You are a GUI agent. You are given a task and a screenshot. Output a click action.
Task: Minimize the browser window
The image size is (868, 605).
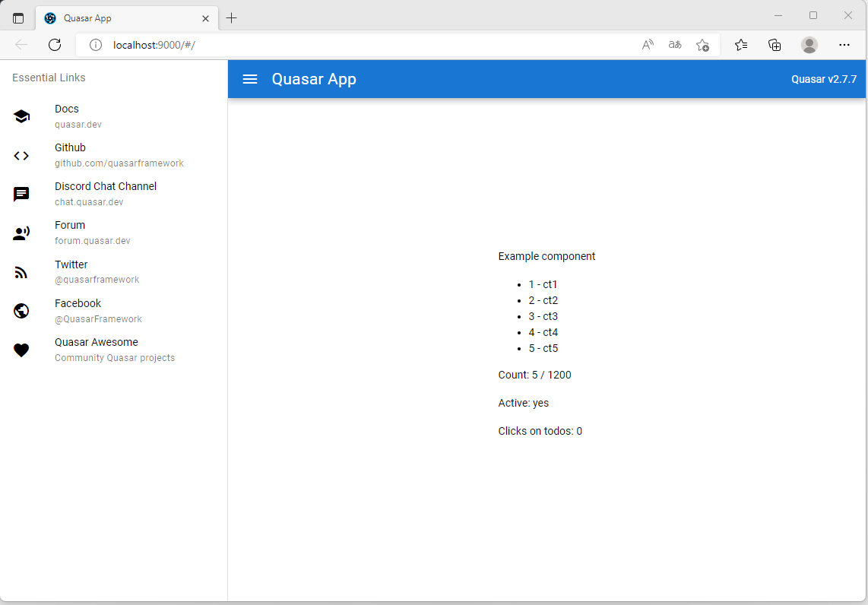coord(778,15)
